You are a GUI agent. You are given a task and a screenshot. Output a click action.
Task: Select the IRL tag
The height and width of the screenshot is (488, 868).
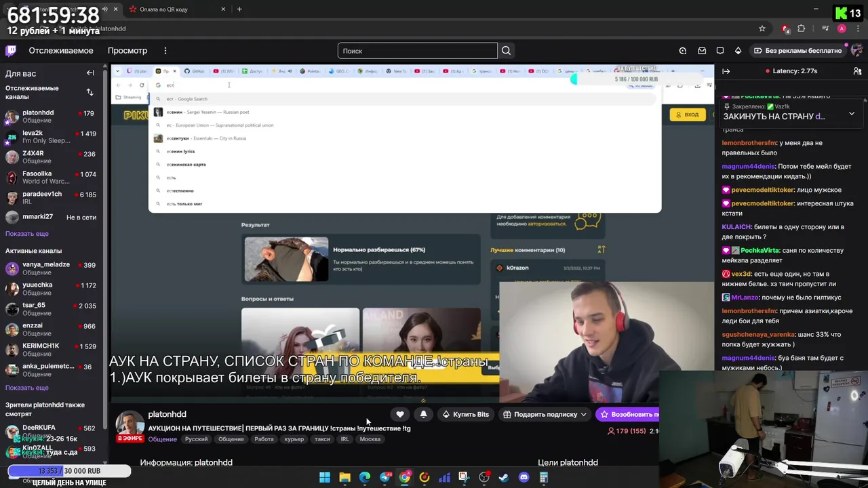(345, 439)
